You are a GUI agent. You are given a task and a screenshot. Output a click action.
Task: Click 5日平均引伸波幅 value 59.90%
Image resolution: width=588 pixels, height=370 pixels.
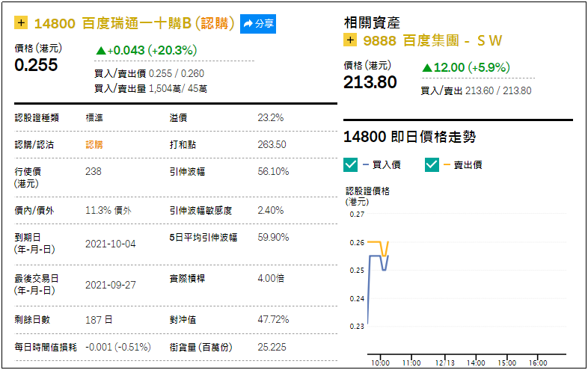tap(273, 237)
